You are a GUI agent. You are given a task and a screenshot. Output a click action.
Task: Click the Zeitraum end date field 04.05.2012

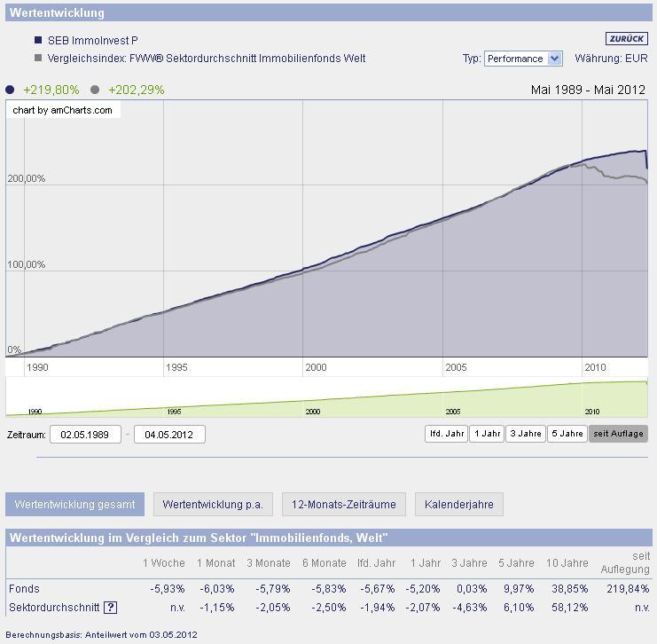click(169, 435)
